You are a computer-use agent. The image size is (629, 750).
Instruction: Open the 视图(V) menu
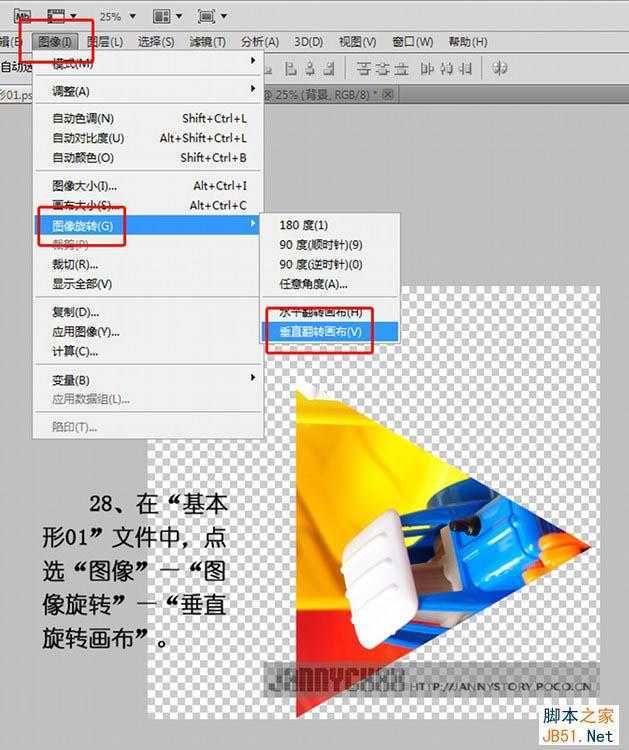pyautogui.click(x=357, y=42)
